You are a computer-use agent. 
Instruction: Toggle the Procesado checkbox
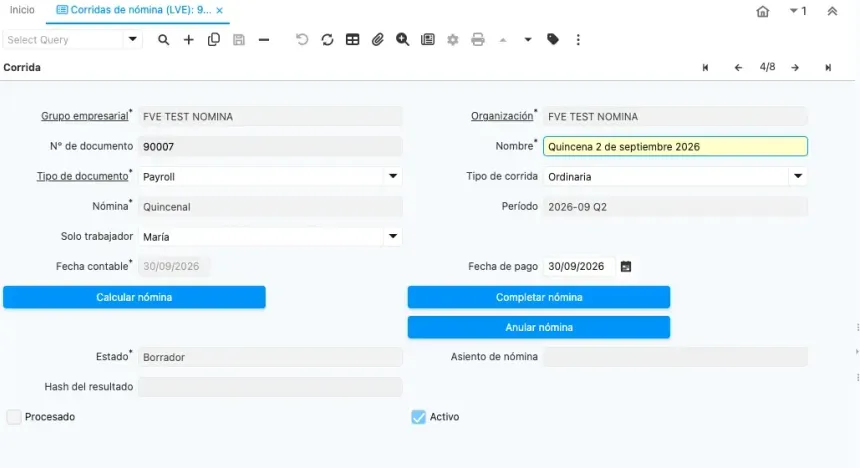pos(14,417)
